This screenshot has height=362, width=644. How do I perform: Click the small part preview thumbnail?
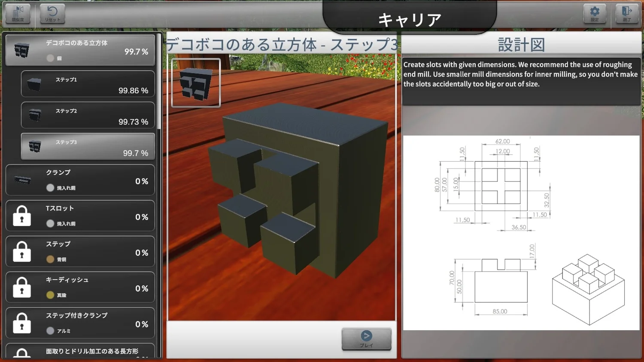(196, 83)
